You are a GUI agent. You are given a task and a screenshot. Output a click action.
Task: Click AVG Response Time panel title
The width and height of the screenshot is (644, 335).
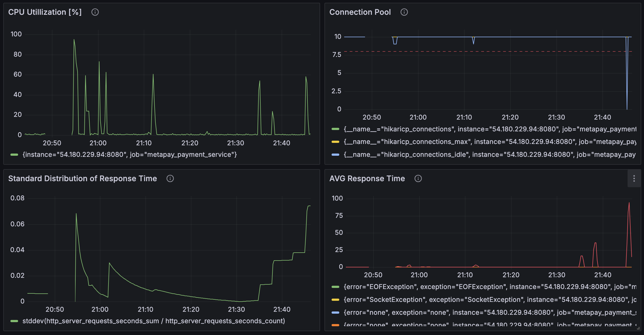[x=367, y=178]
